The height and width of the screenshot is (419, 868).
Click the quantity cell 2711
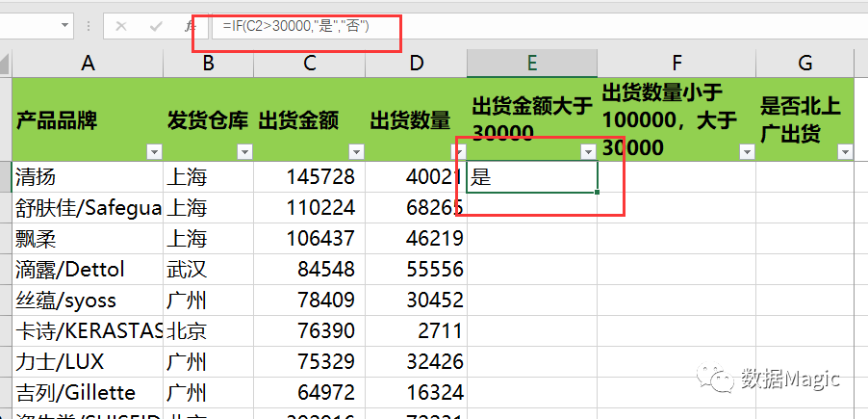417,331
